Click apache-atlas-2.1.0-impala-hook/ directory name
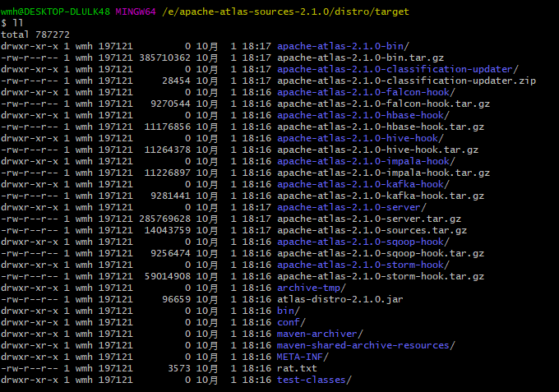Viewport: 559px width, 392px height. 366,161
